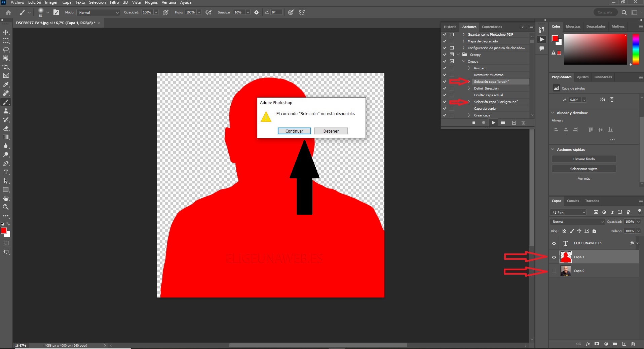Image resolution: width=644 pixels, height=349 pixels.
Task: Select the Eyedropper tool
Action: 6,84
